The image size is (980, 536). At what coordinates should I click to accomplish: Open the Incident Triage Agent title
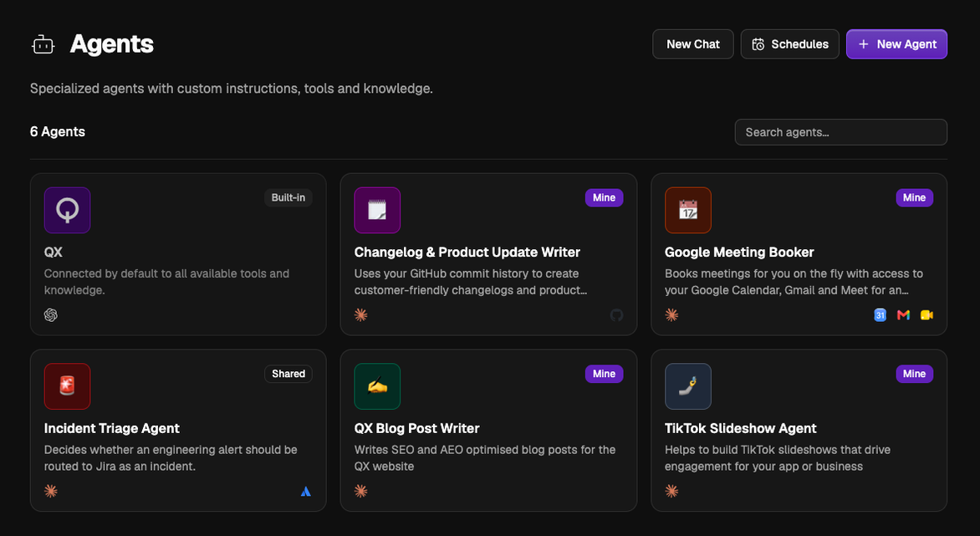[112, 429]
